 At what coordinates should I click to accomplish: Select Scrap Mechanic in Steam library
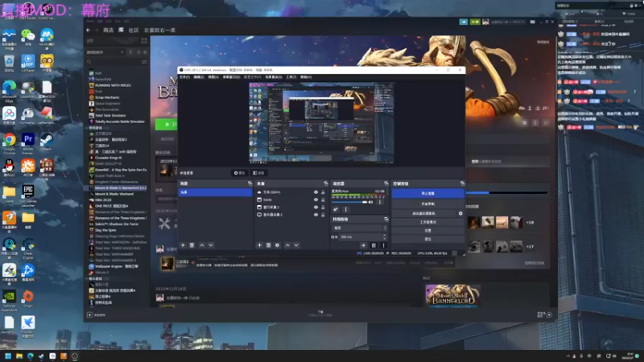click(105, 97)
